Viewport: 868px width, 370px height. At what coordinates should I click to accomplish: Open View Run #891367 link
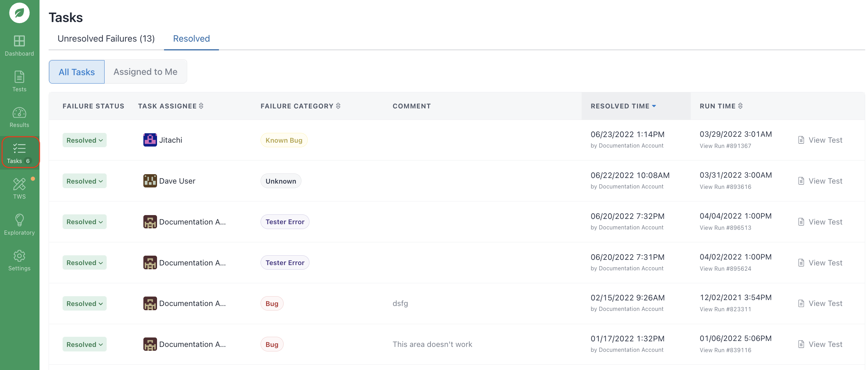coord(725,146)
